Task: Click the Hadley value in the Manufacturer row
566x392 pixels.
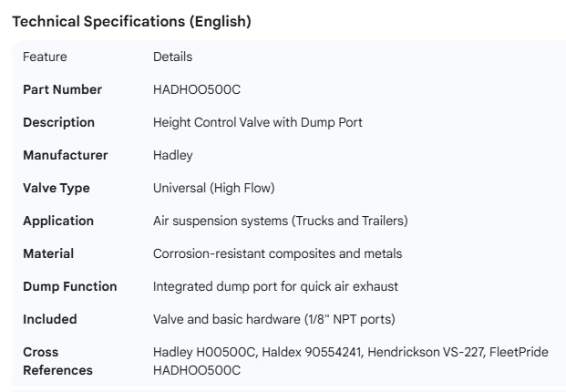Action: (x=173, y=155)
